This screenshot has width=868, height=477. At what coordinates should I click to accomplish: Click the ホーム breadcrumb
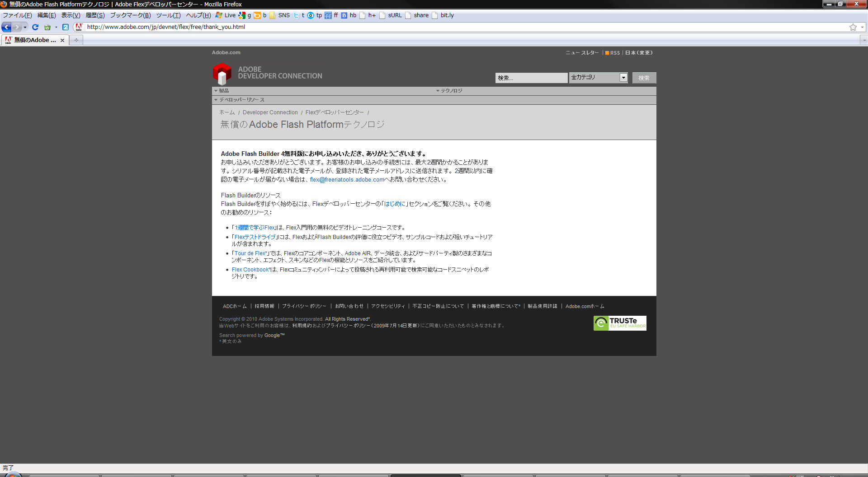point(227,112)
